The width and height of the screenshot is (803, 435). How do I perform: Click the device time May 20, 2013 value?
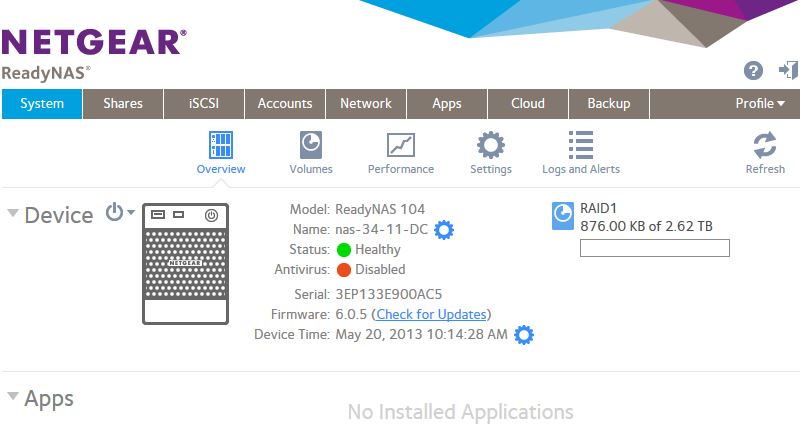point(421,335)
